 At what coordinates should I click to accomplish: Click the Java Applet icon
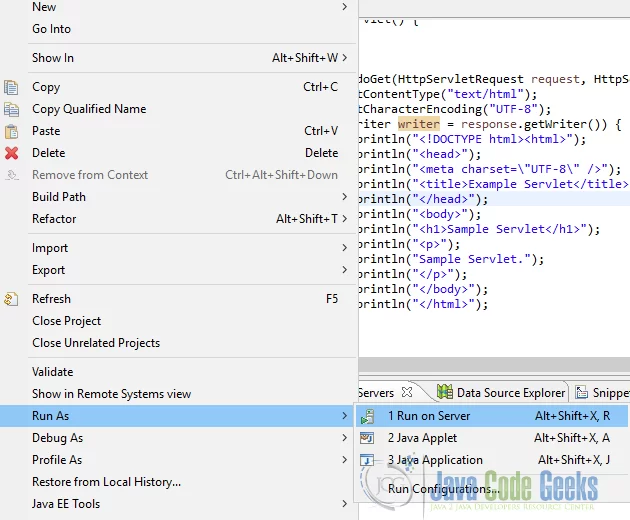pyautogui.click(x=367, y=438)
